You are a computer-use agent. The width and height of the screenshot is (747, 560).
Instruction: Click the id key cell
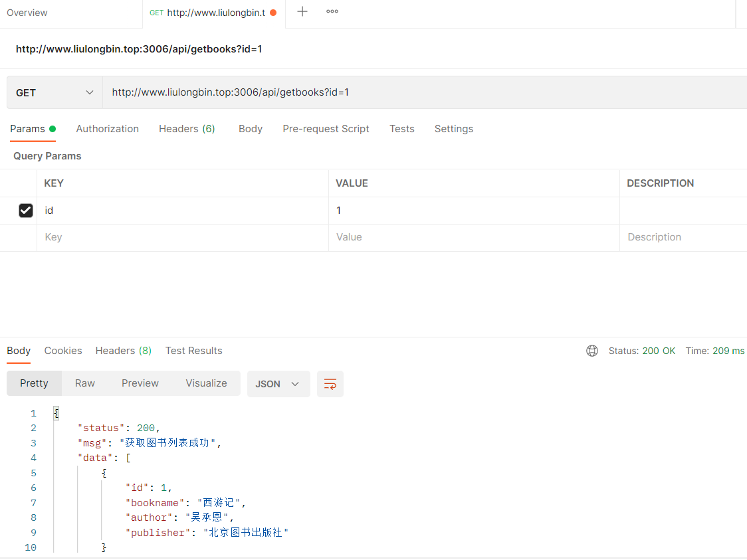(183, 211)
